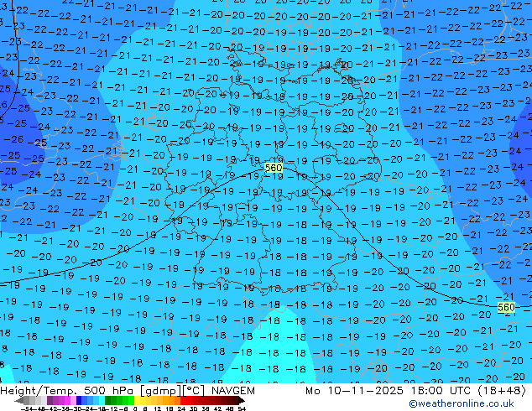Click the '[°C]' unit label in the title
Screen dimensions: 532x411
(194, 391)
